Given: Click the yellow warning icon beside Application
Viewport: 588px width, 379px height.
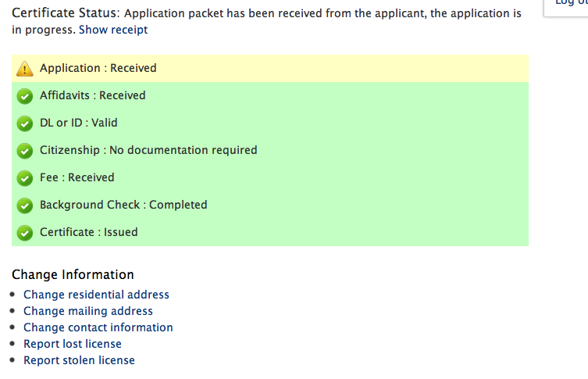Looking at the screenshot, I should [25, 69].
